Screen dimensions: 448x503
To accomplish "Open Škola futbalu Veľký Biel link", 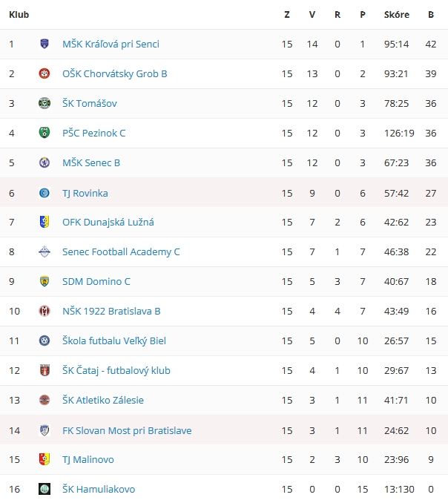I will point(114,341).
